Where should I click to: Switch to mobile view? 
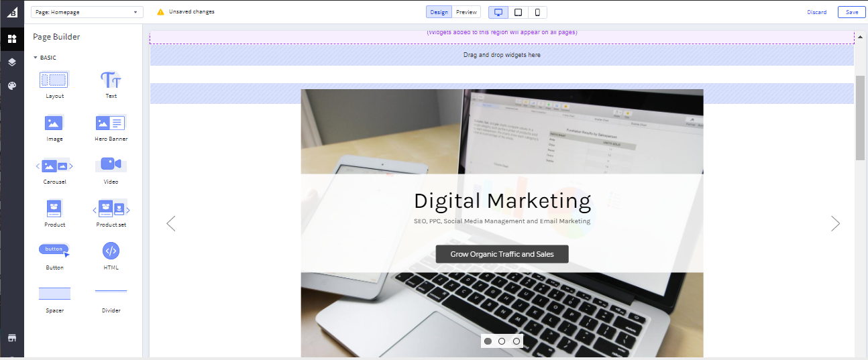[537, 12]
